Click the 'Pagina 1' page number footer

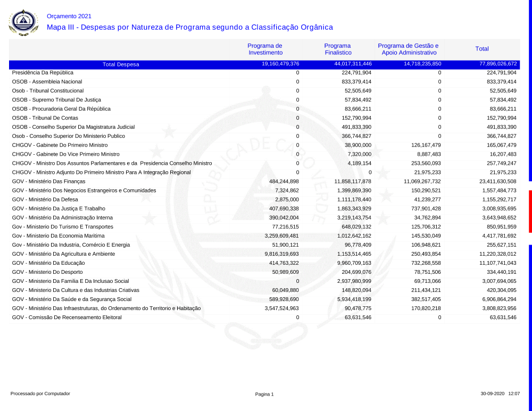point(264,394)
